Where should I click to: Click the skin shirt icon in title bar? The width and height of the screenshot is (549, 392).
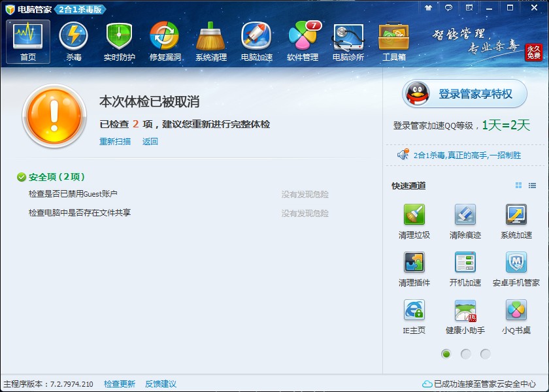point(428,8)
